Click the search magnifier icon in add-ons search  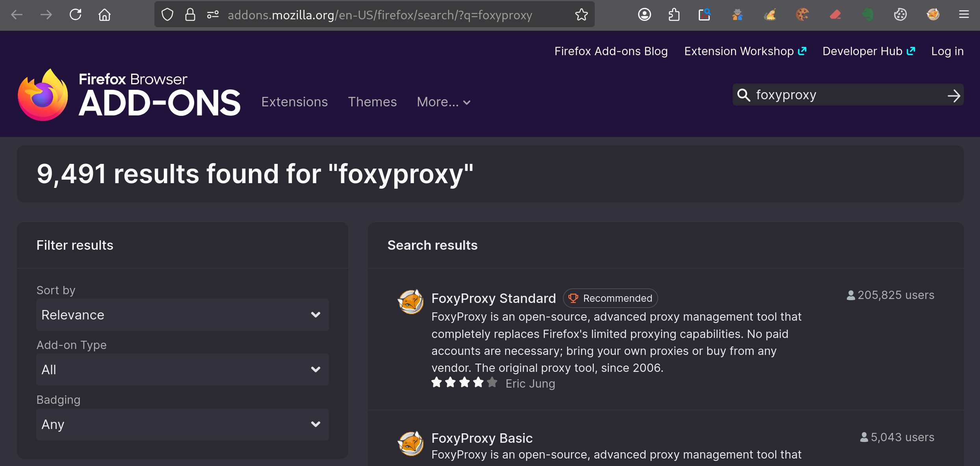[744, 95]
